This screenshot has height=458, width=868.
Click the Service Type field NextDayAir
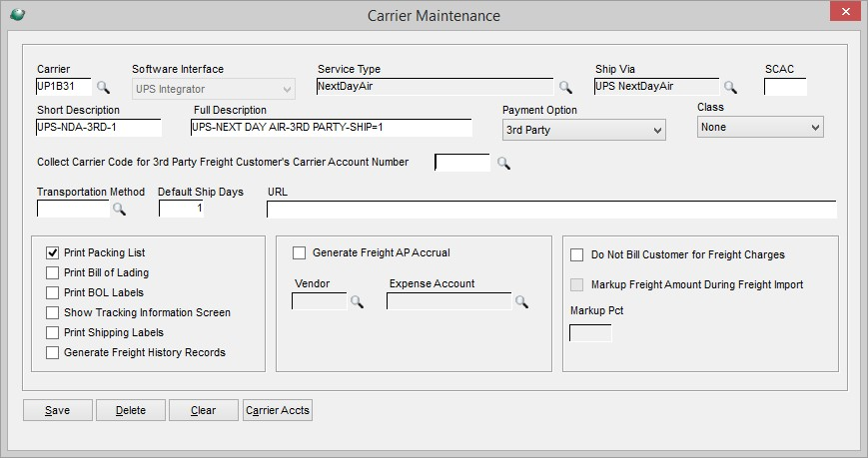click(434, 86)
